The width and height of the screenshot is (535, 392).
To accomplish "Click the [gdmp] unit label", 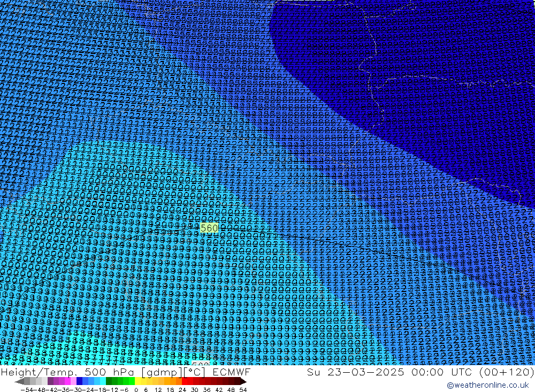I will click(x=160, y=372).
